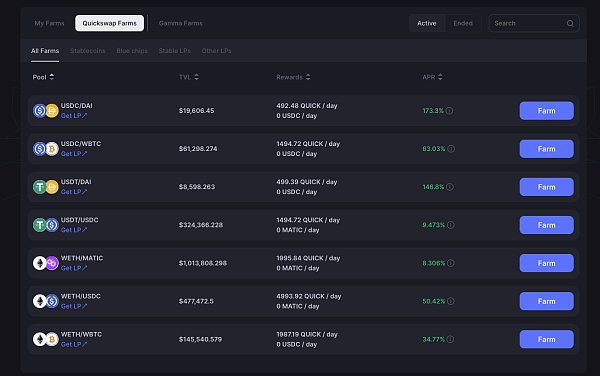Sort farms by APR arrows
This screenshot has width=600, height=376.
[x=440, y=77]
